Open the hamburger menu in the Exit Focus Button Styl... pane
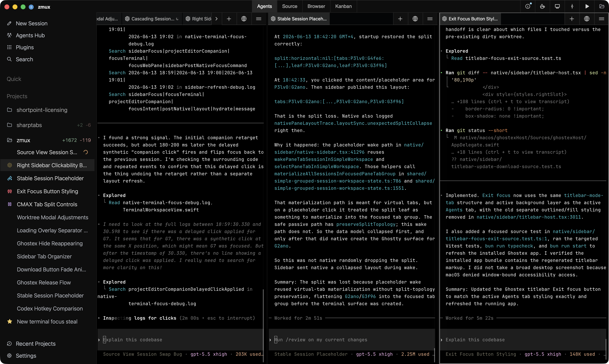The height and width of the screenshot is (364, 609). click(601, 19)
